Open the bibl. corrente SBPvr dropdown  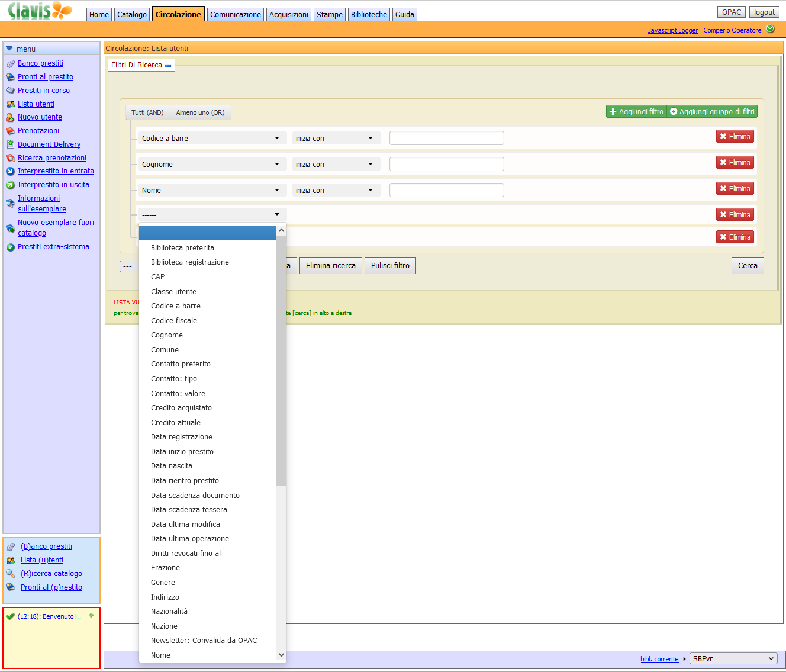733,659
